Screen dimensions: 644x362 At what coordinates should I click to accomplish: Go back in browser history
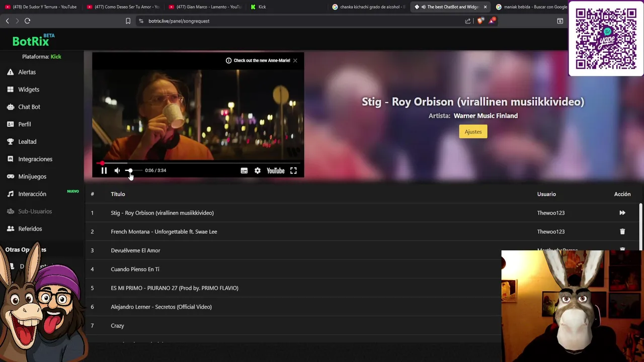[x=7, y=21]
